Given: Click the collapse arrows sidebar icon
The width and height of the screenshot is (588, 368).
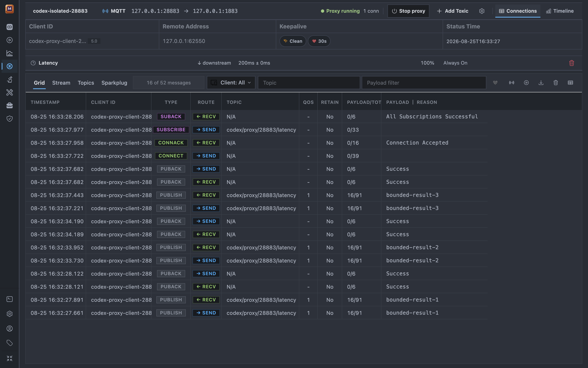Looking at the screenshot, I should 9,359.
